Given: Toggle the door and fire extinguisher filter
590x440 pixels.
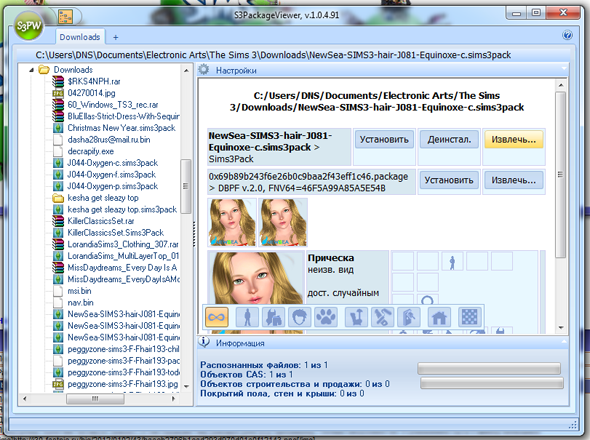Looking at the screenshot, I should pos(409,317).
